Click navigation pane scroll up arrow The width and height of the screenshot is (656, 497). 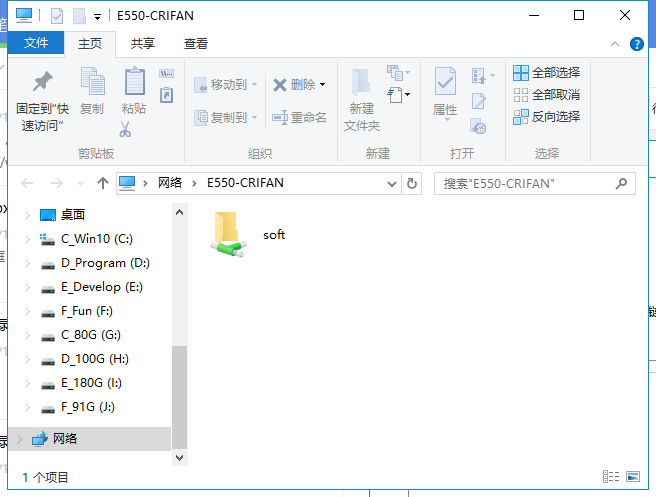179,213
